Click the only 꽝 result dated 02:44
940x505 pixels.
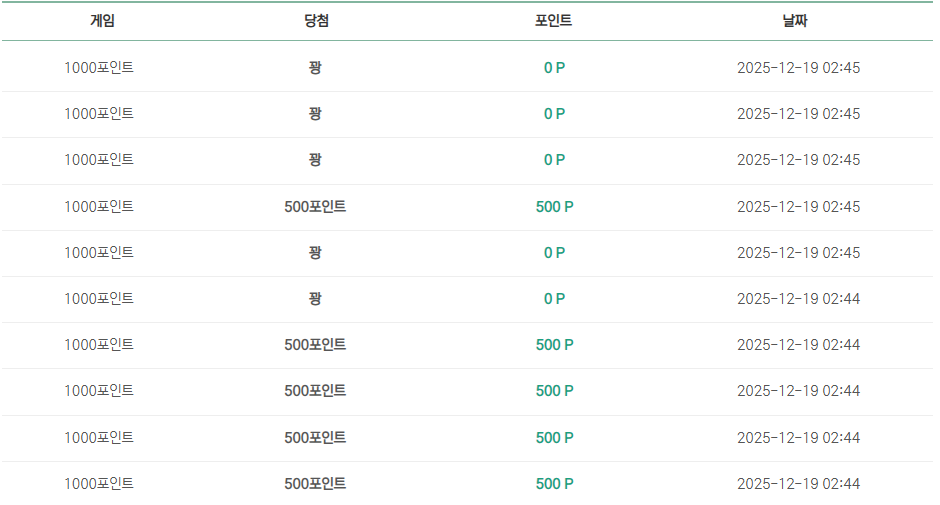(x=315, y=299)
